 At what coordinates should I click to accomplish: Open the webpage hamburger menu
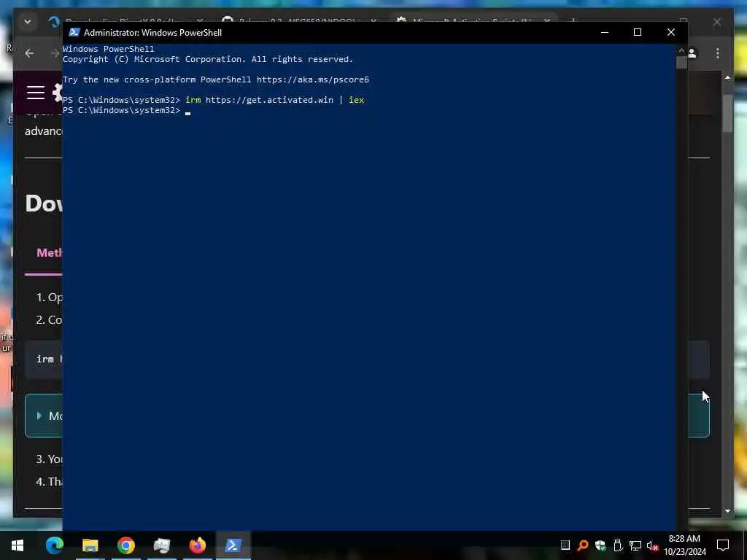[36, 93]
